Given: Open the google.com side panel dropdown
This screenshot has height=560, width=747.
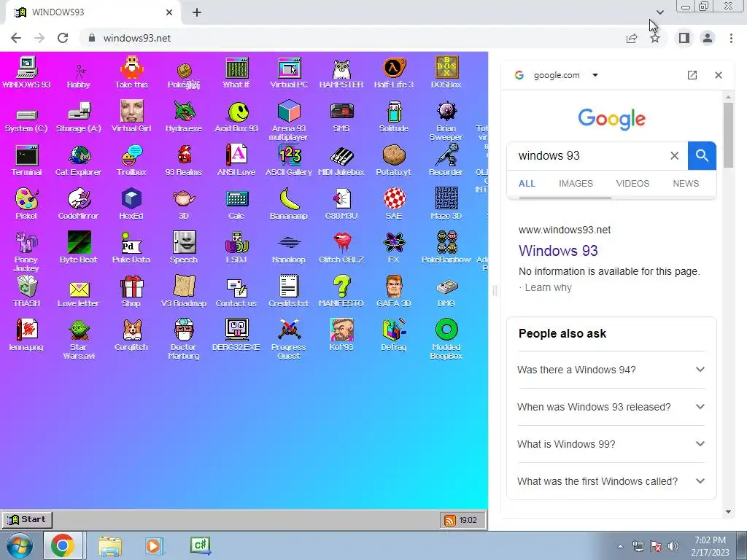Looking at the screenshot, I should 595,75.
